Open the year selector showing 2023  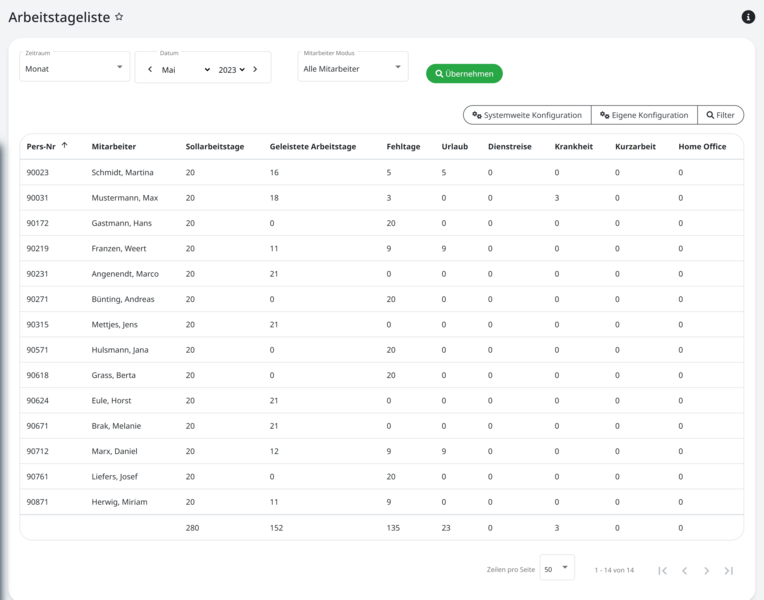231,70
